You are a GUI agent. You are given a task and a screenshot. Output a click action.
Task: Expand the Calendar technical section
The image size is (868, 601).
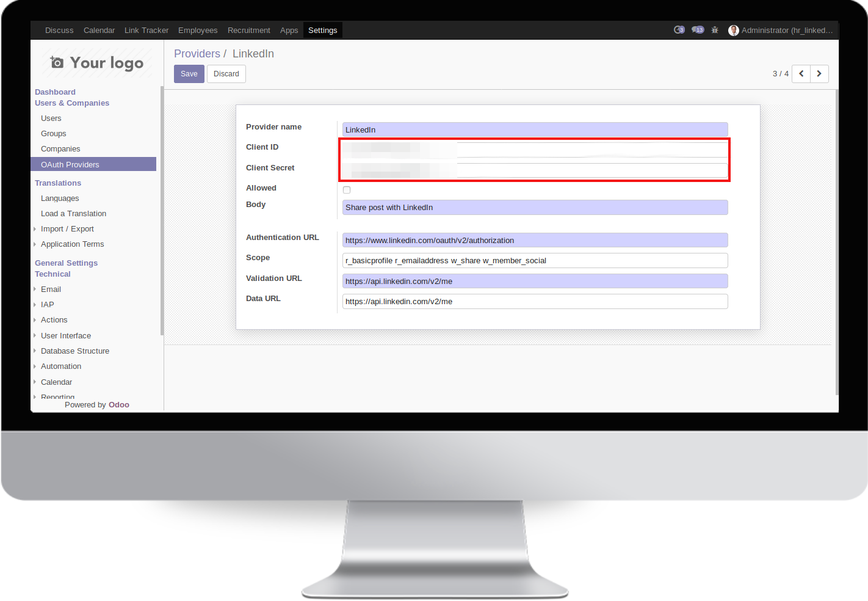[56, 382]
